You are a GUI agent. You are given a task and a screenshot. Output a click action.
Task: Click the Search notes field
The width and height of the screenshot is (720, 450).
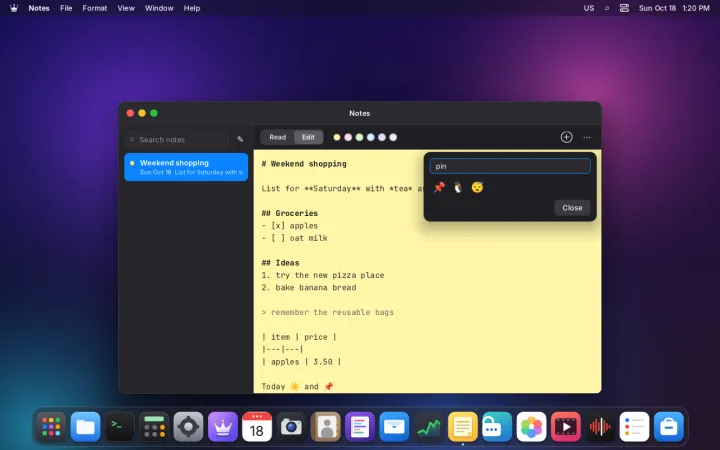(x=177, y=139)
